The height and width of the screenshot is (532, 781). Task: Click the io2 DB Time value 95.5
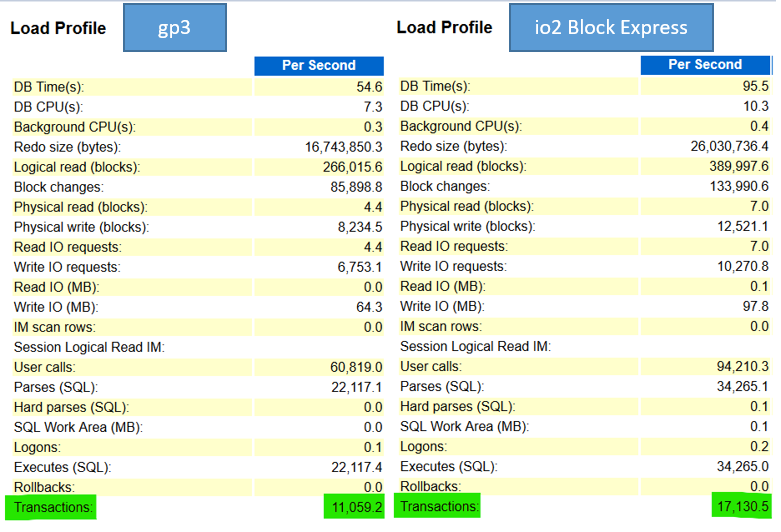756,86
